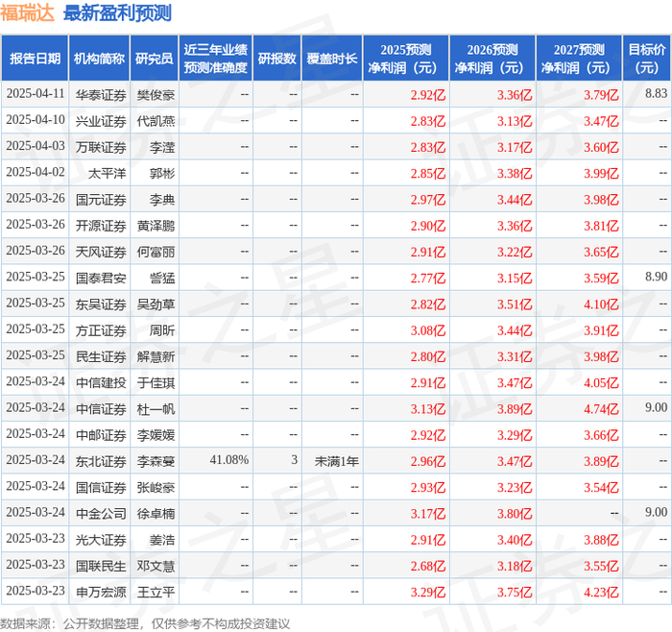Click the 研究员 column header
This screenshot has height=632, width=672.
(x=155, y=59)
